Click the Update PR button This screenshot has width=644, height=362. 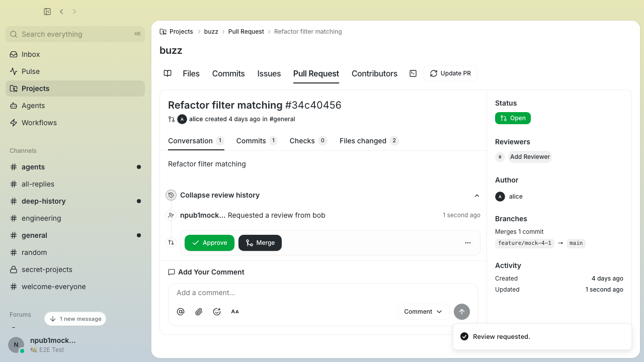coord(450,73)
